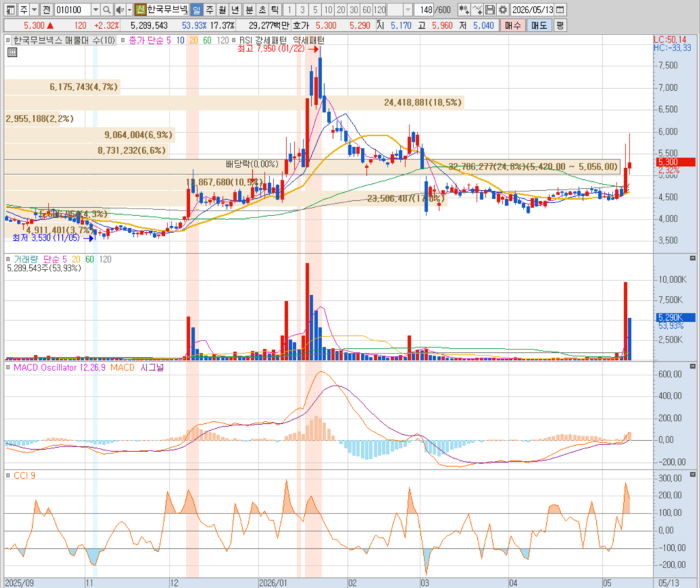Click the add candle chart icon
700x588 pixels.
(x=464, y=10)
